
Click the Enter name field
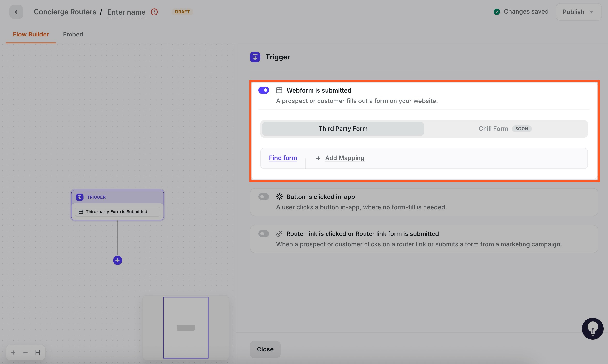point(126,12)
